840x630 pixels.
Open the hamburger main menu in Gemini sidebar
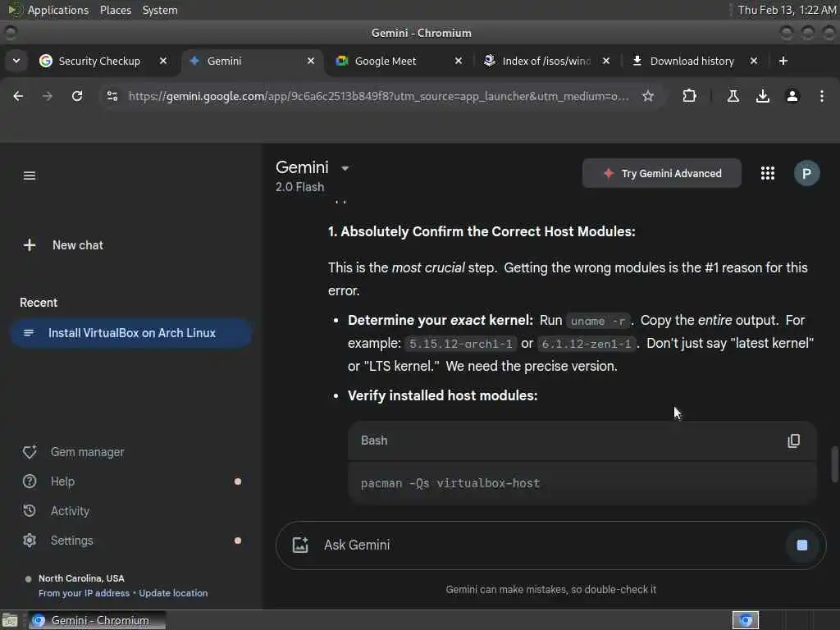click(x=30, y=176)
